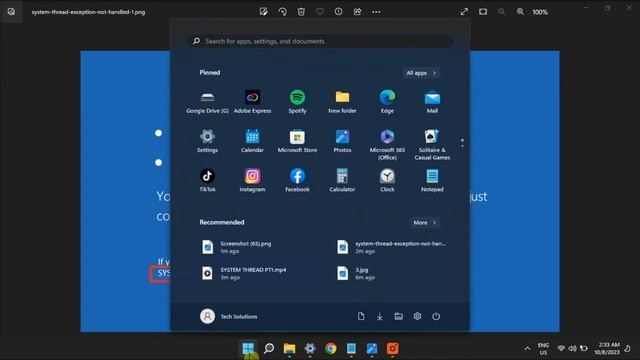Launch Facebook from Start menu

[297, 180]
